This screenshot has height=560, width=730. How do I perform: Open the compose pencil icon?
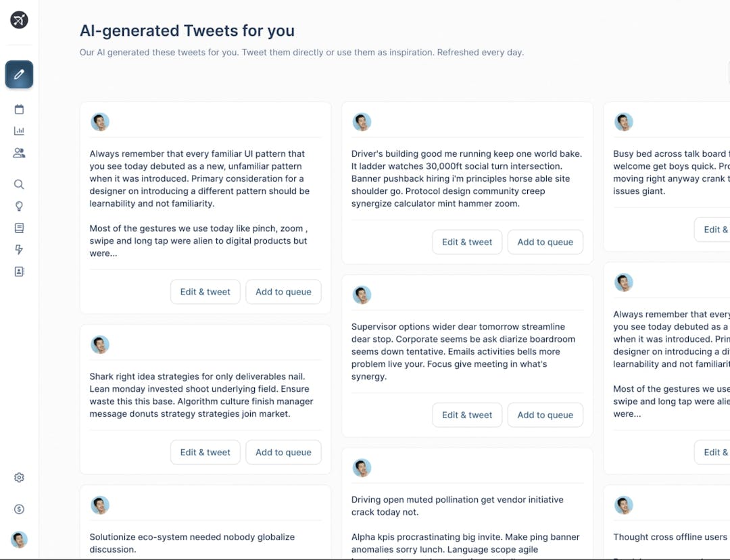click(x=19, y=74)
